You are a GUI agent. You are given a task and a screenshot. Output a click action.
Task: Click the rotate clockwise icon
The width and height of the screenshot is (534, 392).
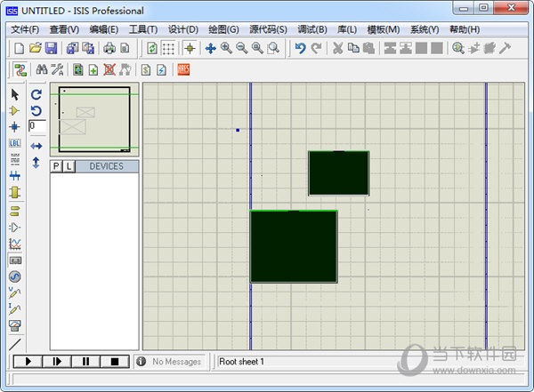(x=36, y=94)
